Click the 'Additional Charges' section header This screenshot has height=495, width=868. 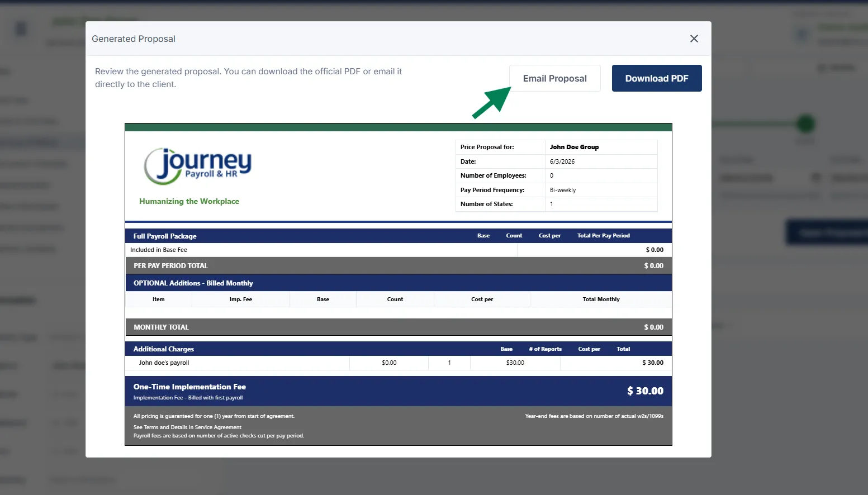click(163, 349)
